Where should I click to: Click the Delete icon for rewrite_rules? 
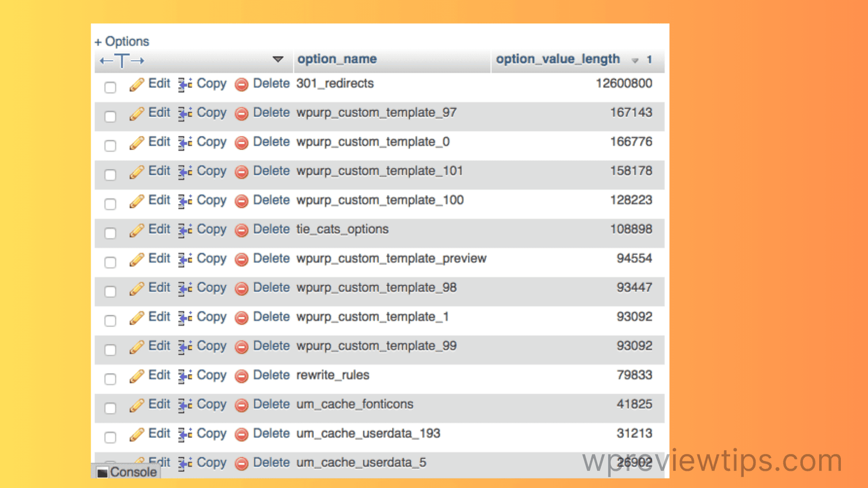[x=241, y=376]
